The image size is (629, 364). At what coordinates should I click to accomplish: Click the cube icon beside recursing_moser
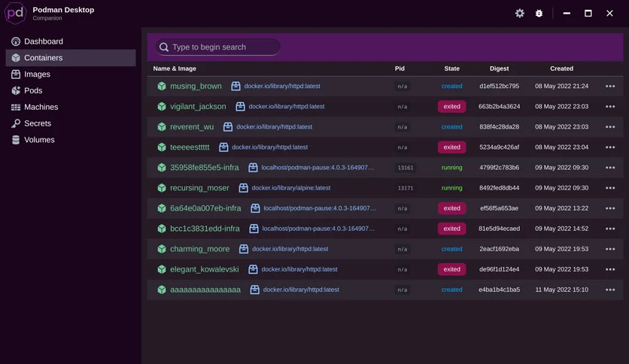(x=162, y=187)
